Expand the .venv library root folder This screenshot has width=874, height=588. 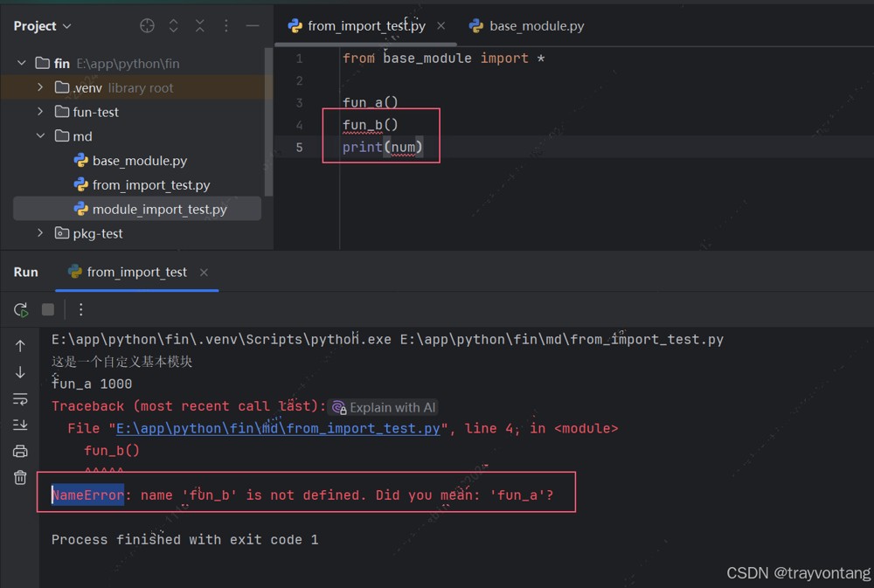point(40,87)
